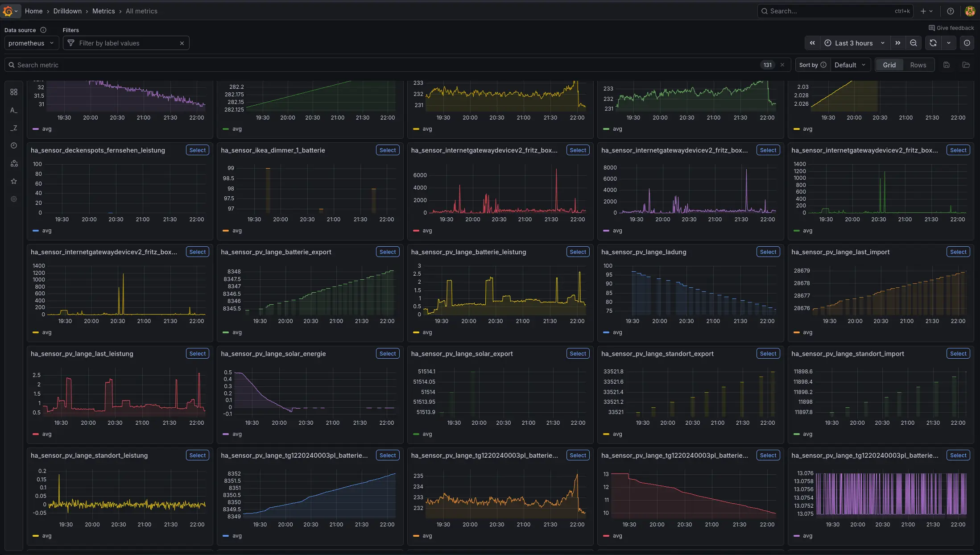Sort metrics A to Z using sidebar icon
980x555 pixels.
coord(13,110)
